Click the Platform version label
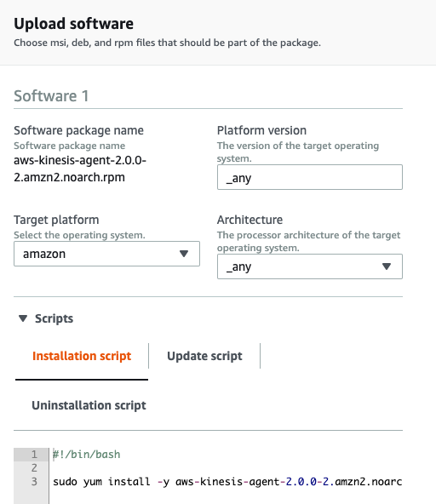 [x=261, y=130]
